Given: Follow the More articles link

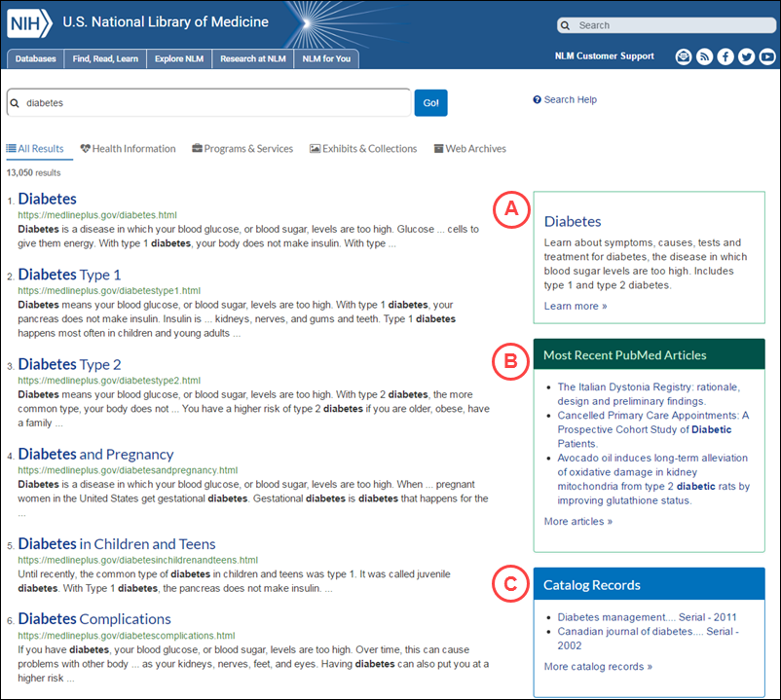Looking at the screenshot, I should click(578, 522).
